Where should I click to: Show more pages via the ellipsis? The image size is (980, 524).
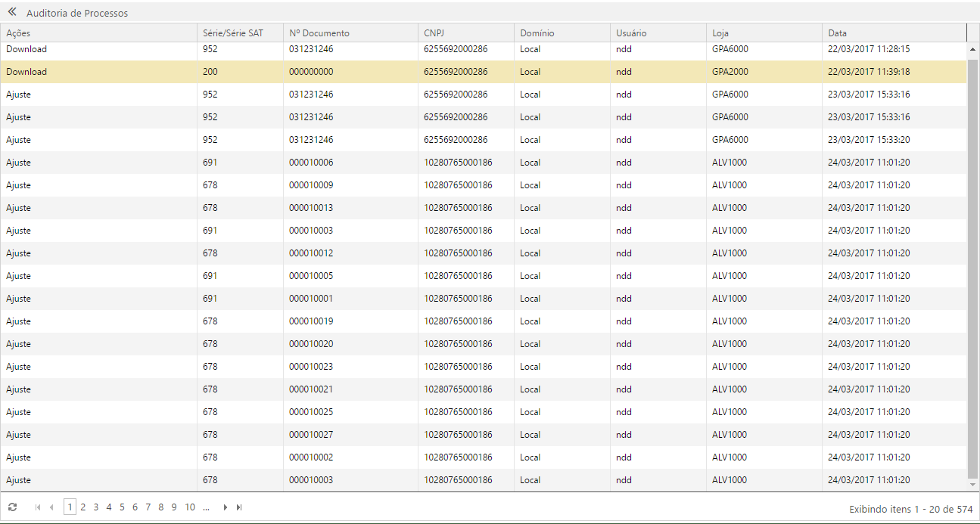(206, 507)
